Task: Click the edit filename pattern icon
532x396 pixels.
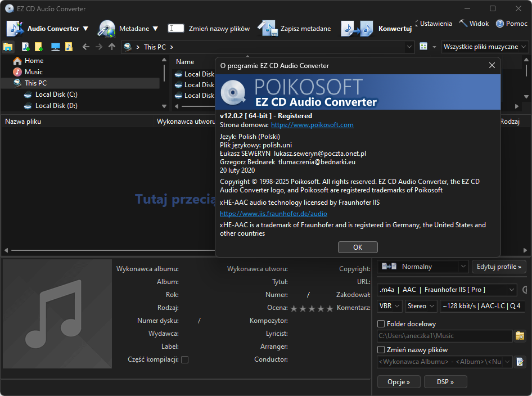Action: (520, 362)
